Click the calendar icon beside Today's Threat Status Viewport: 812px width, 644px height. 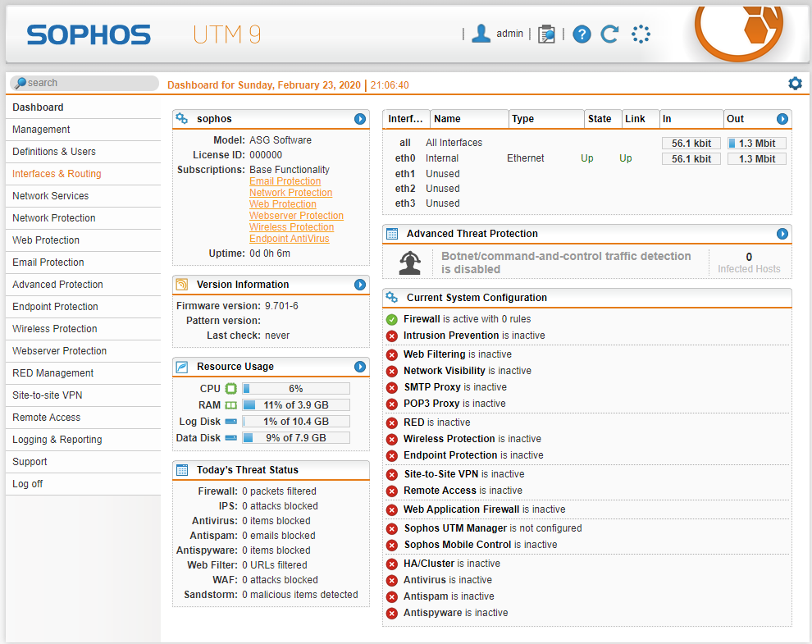pyautogui.click(x=184, y=469)
